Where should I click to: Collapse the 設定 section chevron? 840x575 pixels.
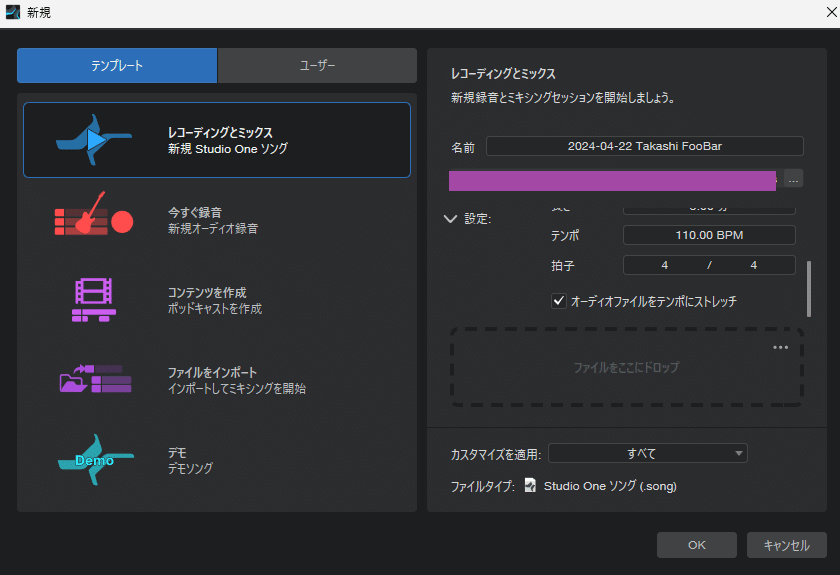451,219
